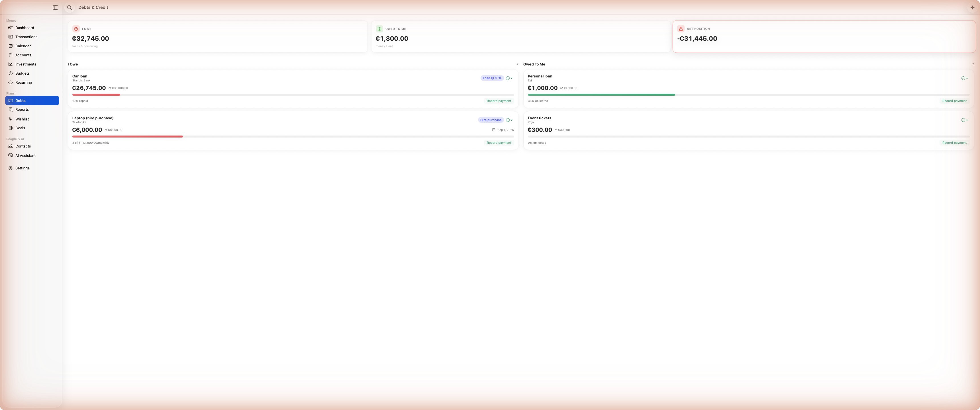This screenshot has width=980, height=410.
Task: Click the ₵1,300.00 owed to me value
Action: tap(392, 39)
